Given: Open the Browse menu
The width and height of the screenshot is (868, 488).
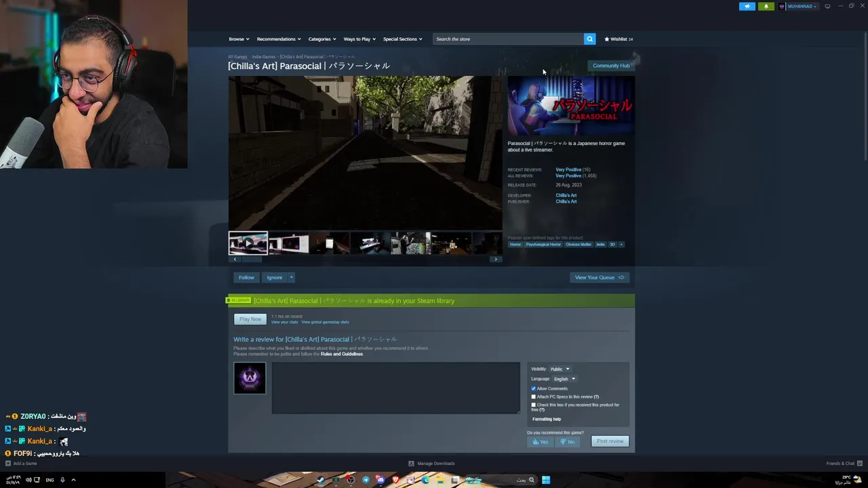Looking at the screenshot, I should pyautogui.click(x=239, y=39).
